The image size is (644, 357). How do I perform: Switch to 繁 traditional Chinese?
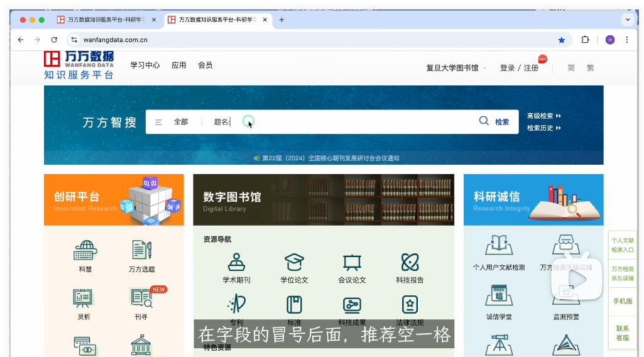pyautogui.click(x=590, y=68)
